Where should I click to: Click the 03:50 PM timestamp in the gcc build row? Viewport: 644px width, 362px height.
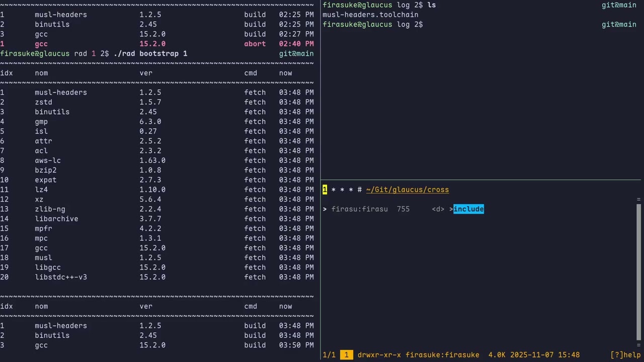296,345
